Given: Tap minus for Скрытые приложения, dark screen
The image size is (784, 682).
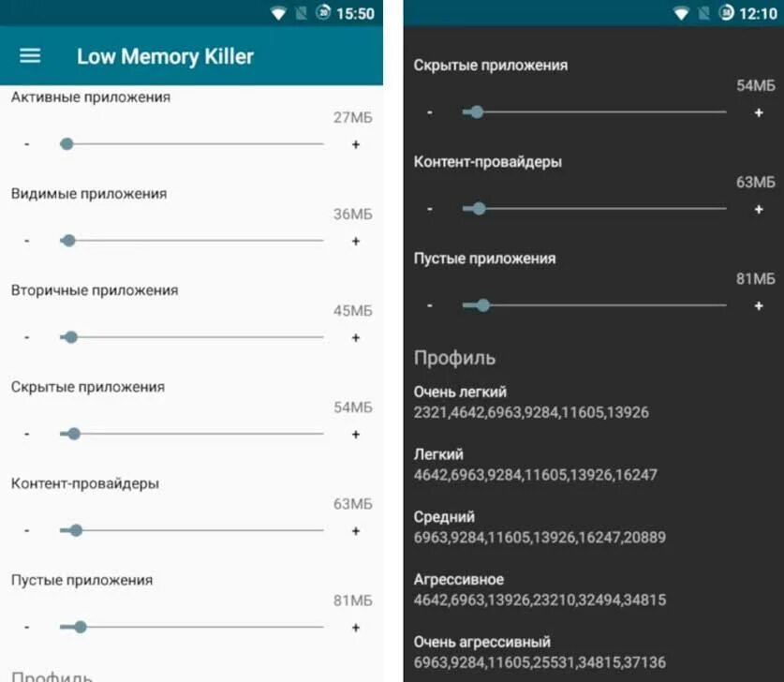Looking at the screenshot, I should tap(430, 112).
